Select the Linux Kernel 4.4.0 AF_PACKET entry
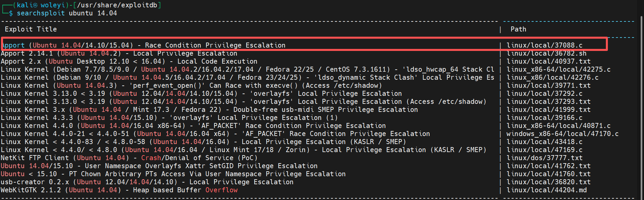The height and width of the screenshot is (200, 644). coord(193,126)
